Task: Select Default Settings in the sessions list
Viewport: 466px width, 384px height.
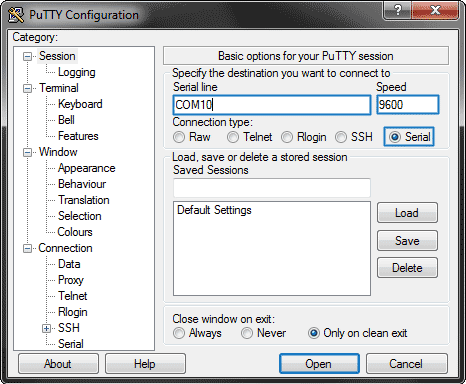Action: (x=214, y=210)
